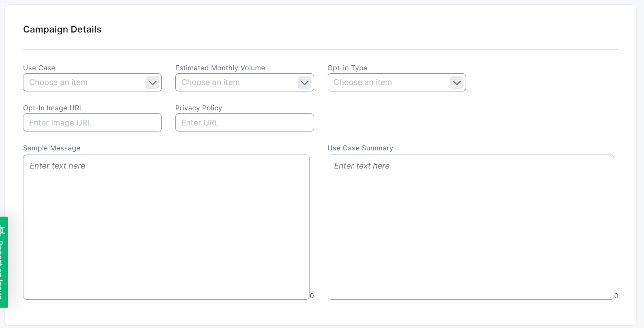Focus the Use Case Summary text area
The width and height of the screenshot is (644, 328).
(471, 227)
